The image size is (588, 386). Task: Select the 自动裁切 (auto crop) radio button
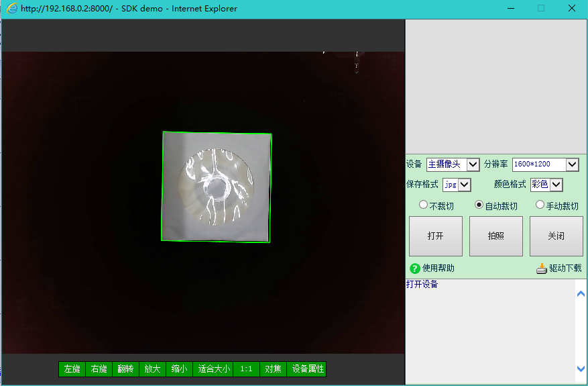click(x=479, y=205)
